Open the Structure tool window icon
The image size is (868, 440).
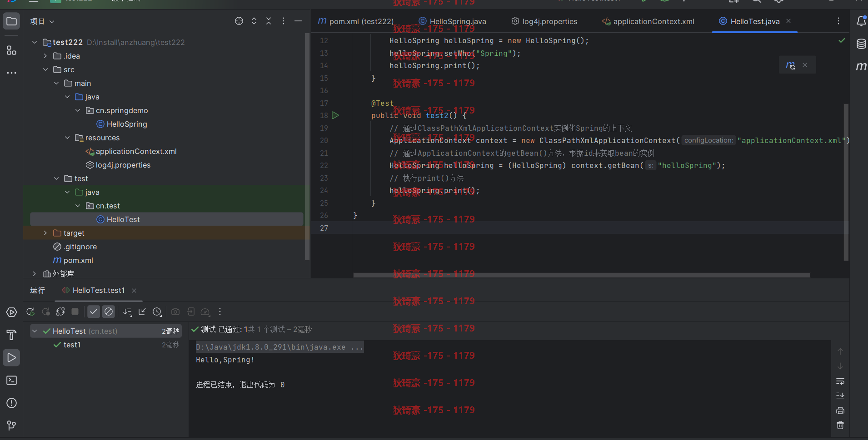point(12,50)
